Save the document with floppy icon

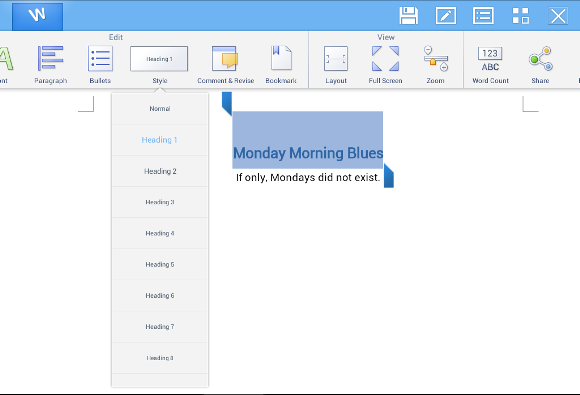coord(409,16)
